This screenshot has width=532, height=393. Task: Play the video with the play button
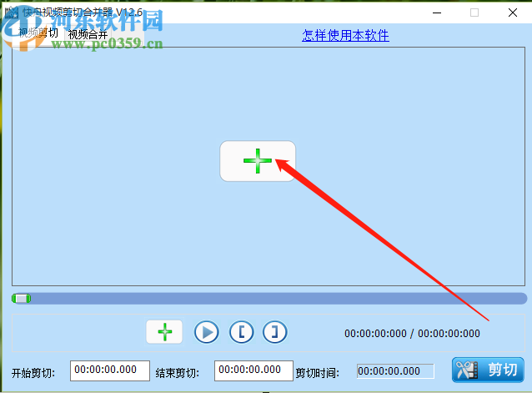[x=206, y=332]
